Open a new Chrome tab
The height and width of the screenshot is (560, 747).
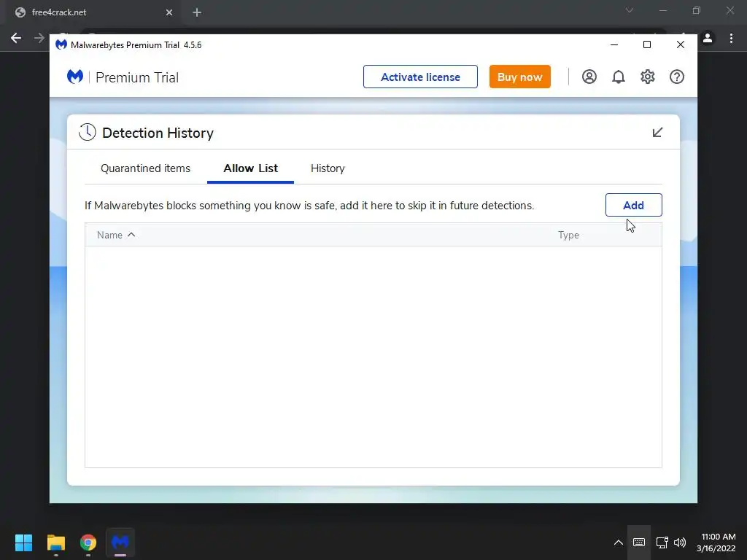[197, 12]
